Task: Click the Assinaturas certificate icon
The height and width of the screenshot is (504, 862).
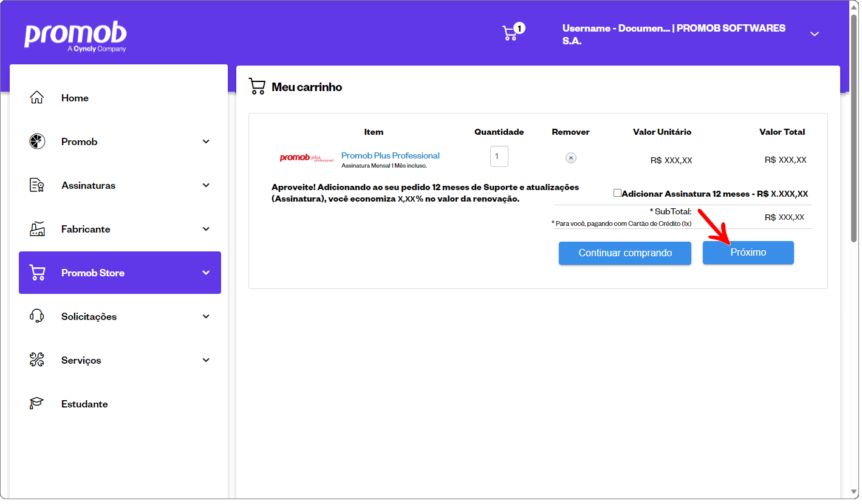Action: pyautogui.click(x=37, y=185)
